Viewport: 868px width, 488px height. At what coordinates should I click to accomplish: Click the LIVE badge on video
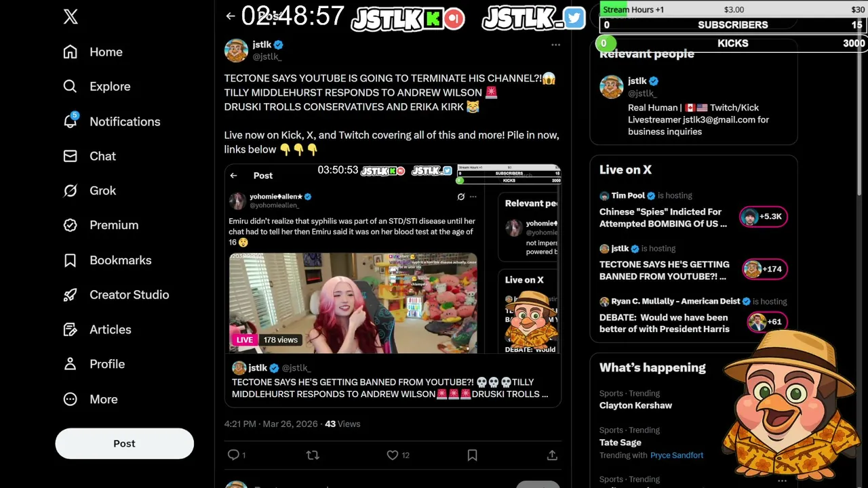pos(244,340)
